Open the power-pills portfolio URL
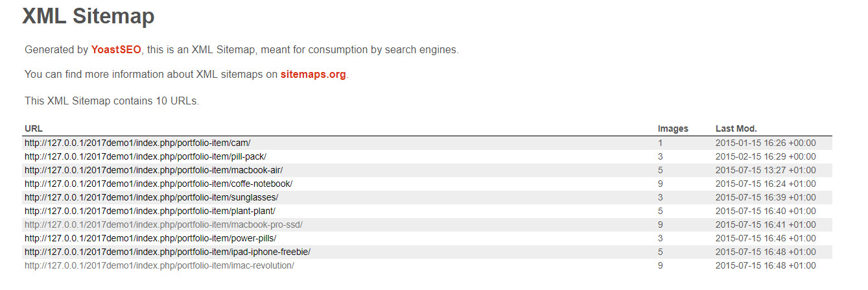 tap(150, 238)
